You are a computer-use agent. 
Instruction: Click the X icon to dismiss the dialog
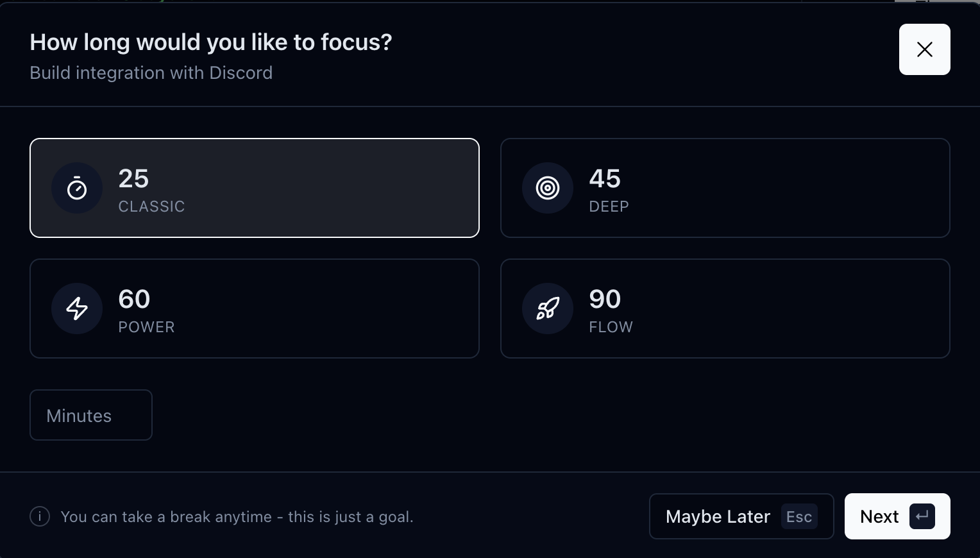924,49
